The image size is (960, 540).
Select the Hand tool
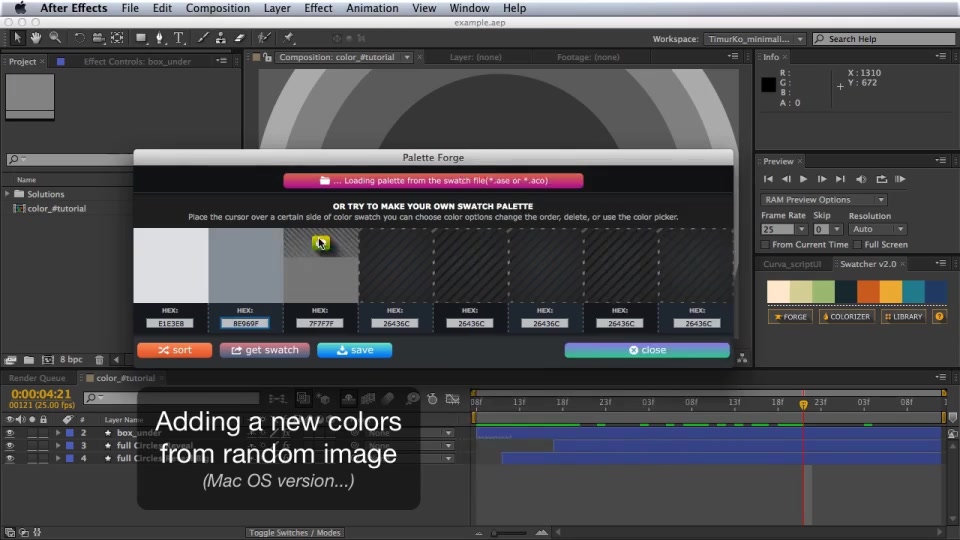pos(36,38)
